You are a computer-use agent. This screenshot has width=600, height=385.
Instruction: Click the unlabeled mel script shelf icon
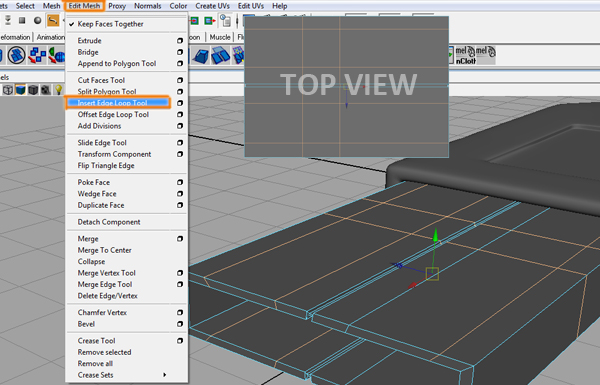[486, 55]
